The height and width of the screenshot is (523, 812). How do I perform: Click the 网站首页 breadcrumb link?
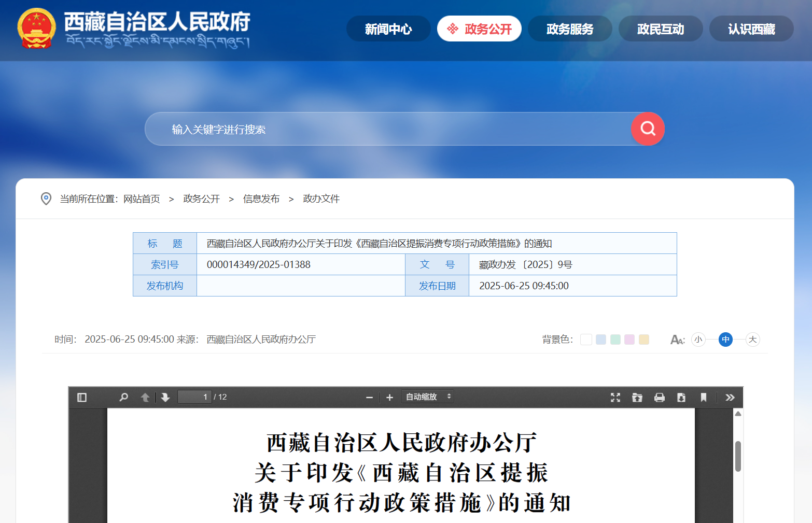[142, 199]
